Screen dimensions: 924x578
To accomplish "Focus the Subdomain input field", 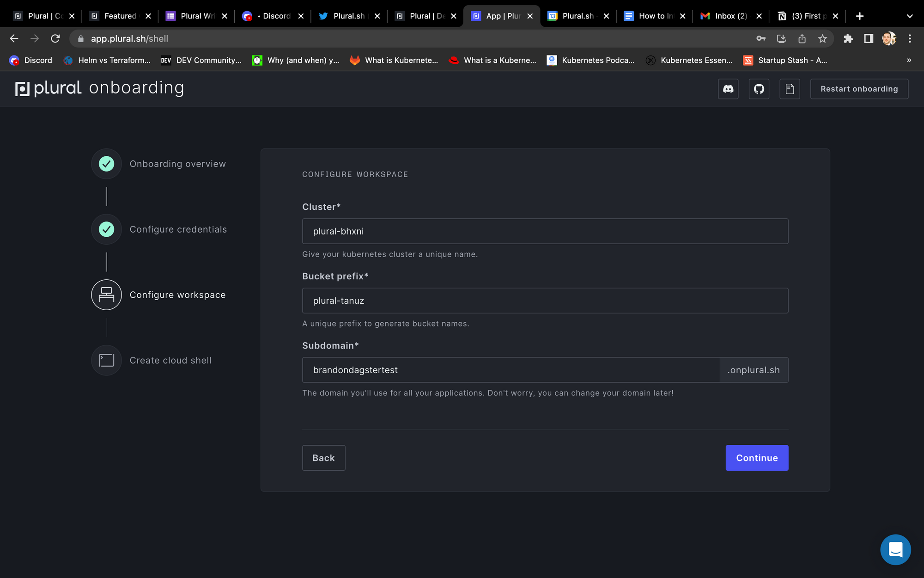I will pyautogui.click(x=511, y=370).
